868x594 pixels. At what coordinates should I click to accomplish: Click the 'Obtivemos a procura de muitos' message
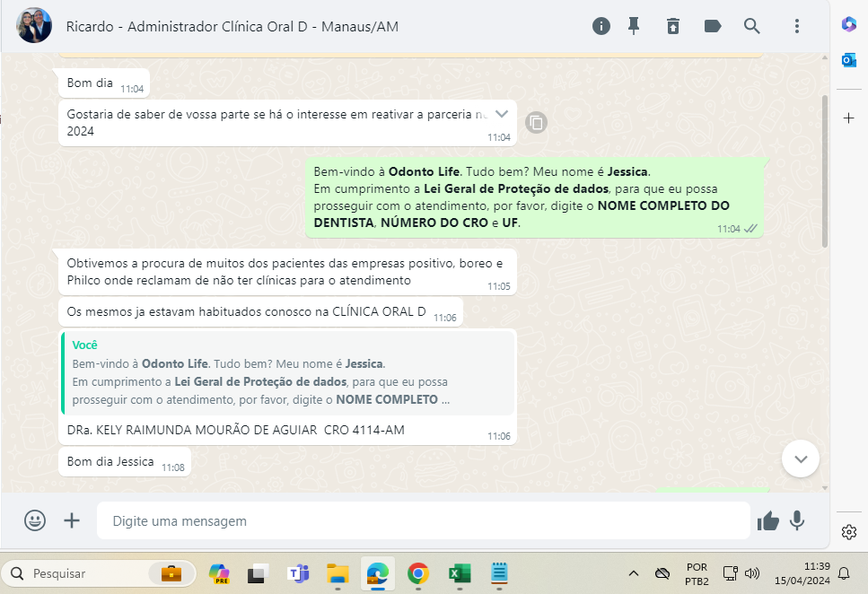click(x=288, y=272)
